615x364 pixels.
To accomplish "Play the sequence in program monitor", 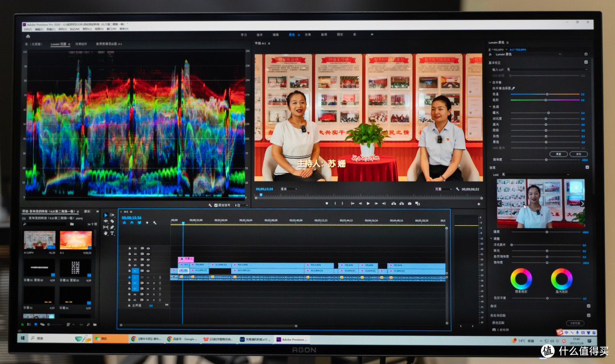I will point(368,204).
